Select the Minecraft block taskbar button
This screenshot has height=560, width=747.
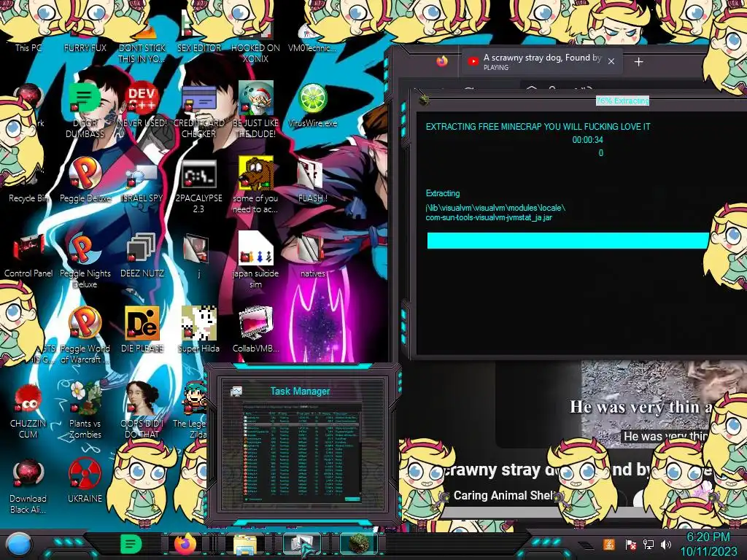[x=358, y=544]
